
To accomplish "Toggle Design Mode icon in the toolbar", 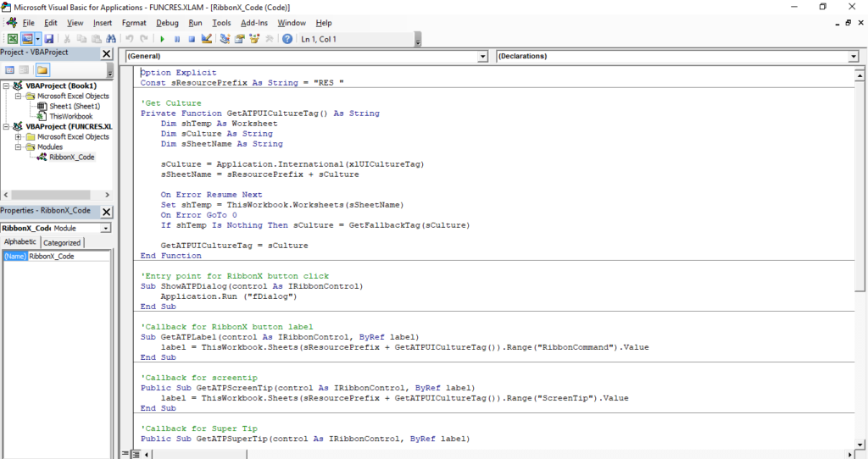I will (x=207, y=39).
